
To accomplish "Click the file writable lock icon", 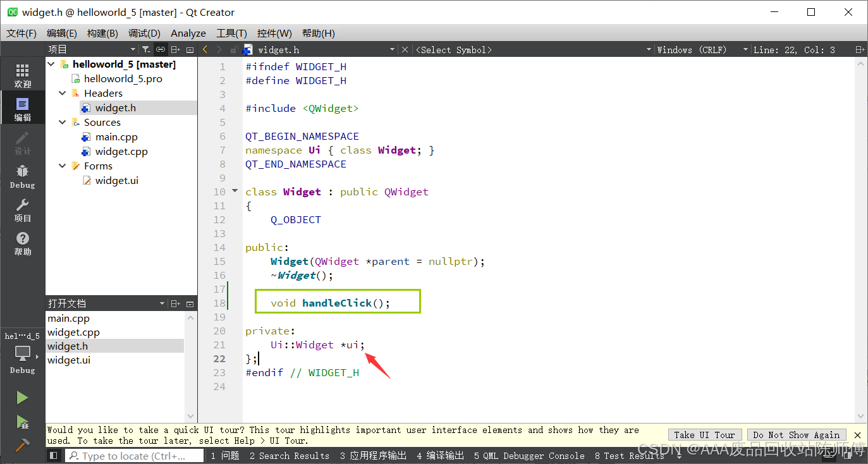I will (233, 49).
